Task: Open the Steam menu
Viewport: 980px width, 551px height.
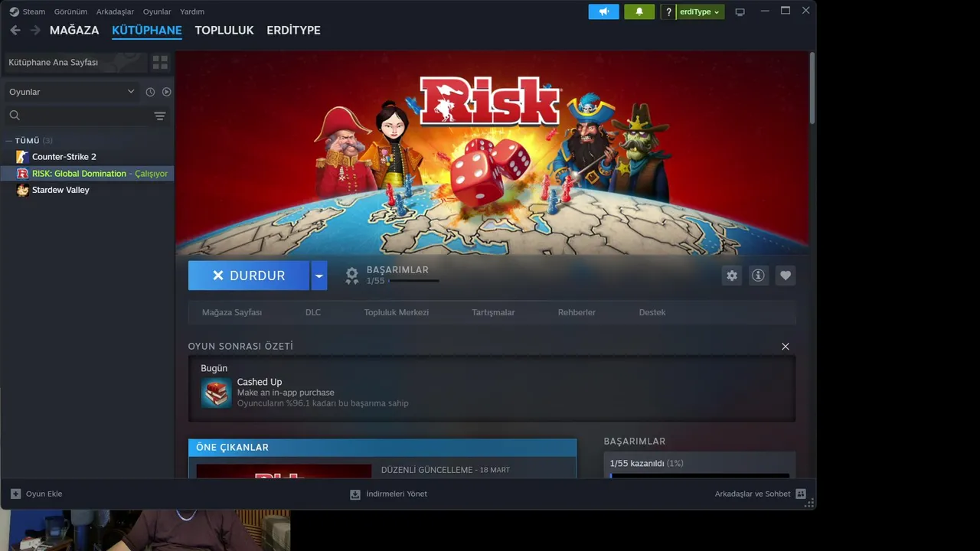Action: (34, 11)
